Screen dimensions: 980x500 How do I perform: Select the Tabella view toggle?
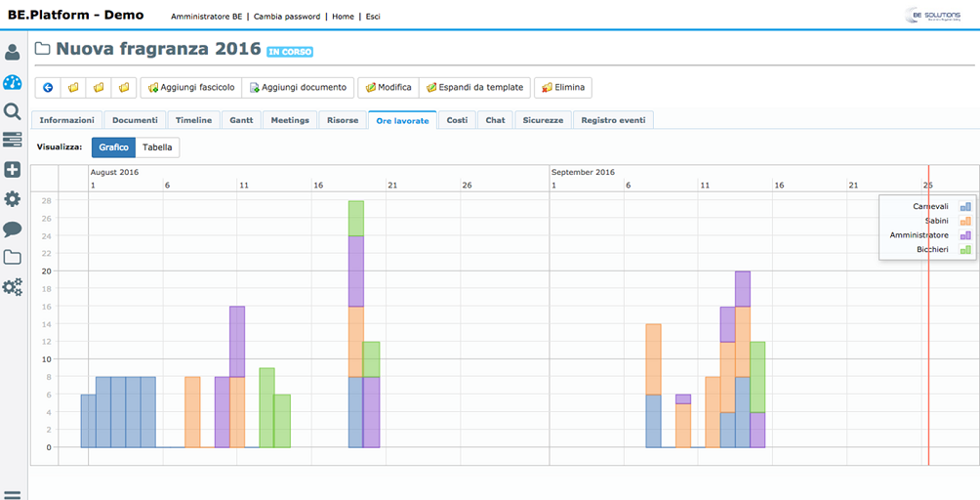pyautogui.click(x=157, y=147)
